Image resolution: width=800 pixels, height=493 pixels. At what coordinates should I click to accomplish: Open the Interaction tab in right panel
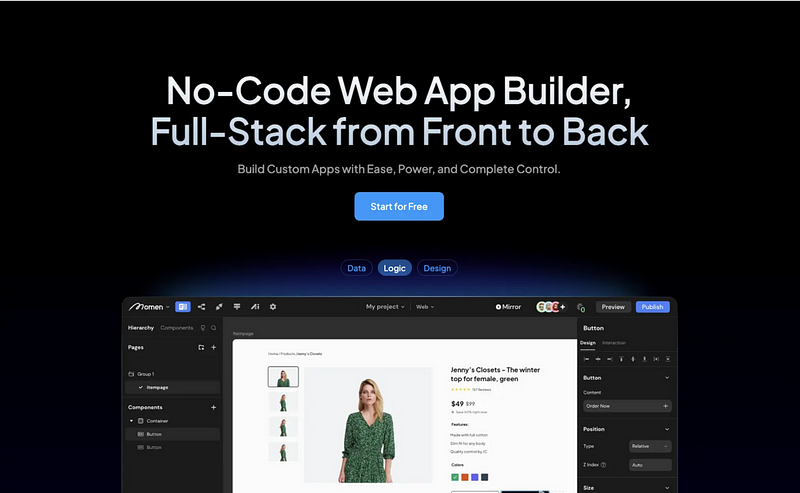tap(614, 343)
